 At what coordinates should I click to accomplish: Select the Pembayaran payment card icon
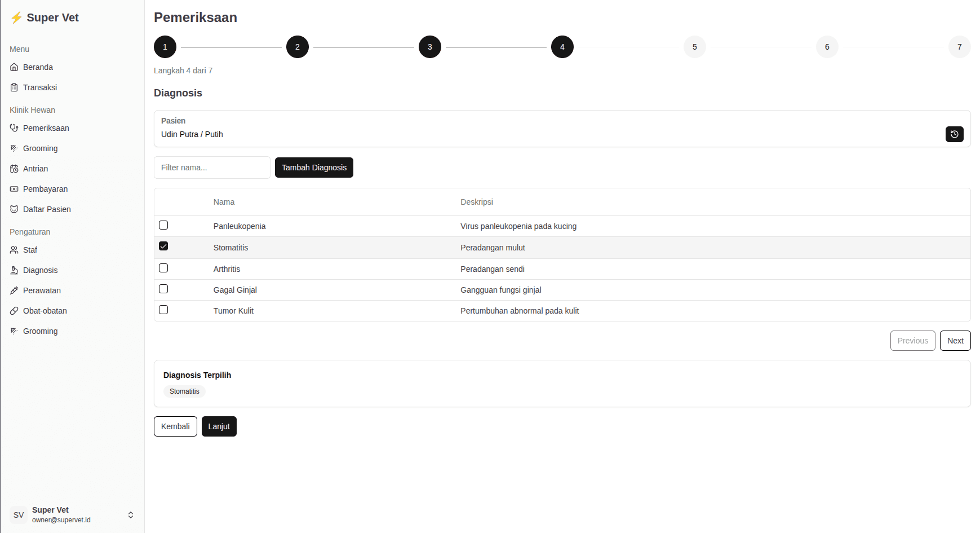click(x=14, y=189)
